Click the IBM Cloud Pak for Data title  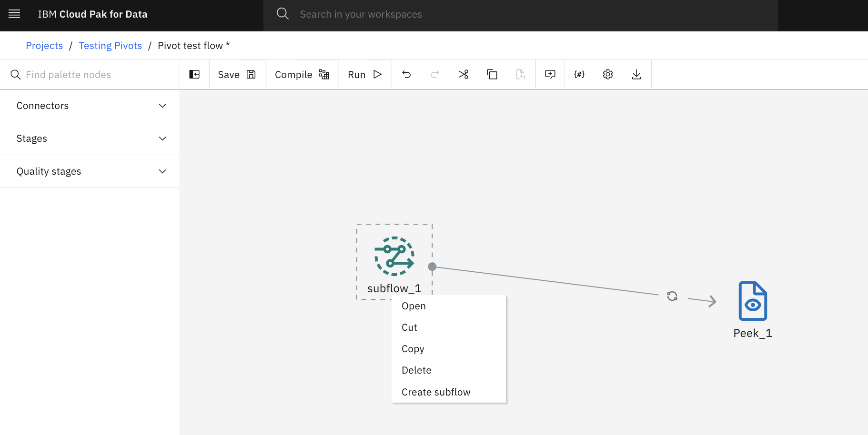click(x=92, y=14)
